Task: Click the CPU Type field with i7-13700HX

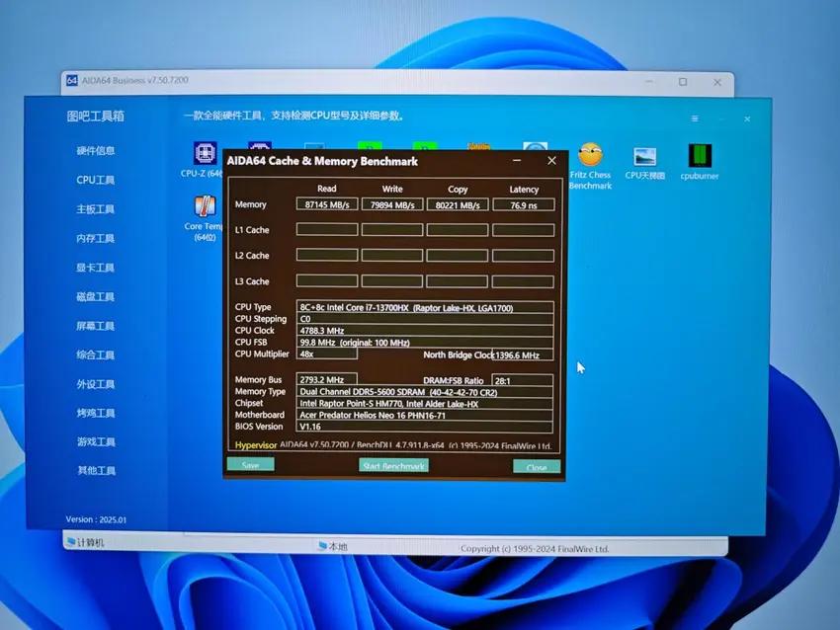Action: click(x=425, y=307)
